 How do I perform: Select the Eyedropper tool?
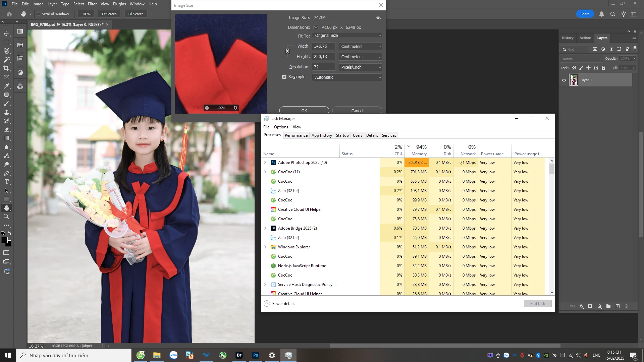pyautogui.click(x=6, y=86)
